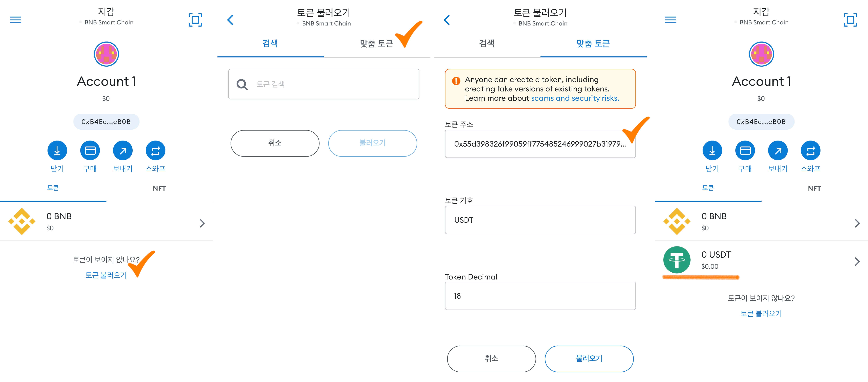Tap QR scan icon in rightmost wallet screen
This screenshot has width=868, height=382.
pyautogui.click(x=850, y=20)
